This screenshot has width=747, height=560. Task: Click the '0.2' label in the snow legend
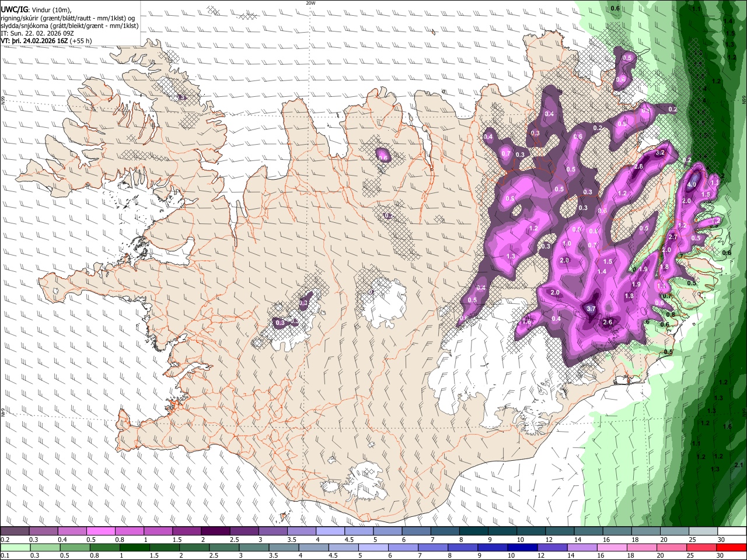[5, 540]
